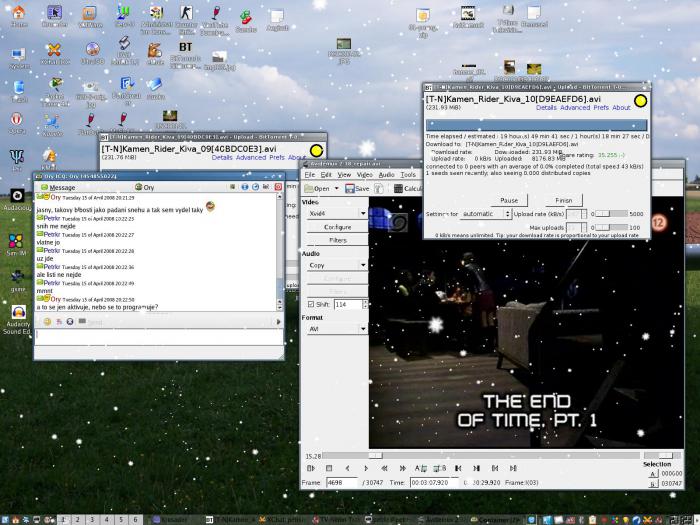Open the Avidemux Tools menu
The height and width of the screenshot is (525, 700).
(408, 175)
